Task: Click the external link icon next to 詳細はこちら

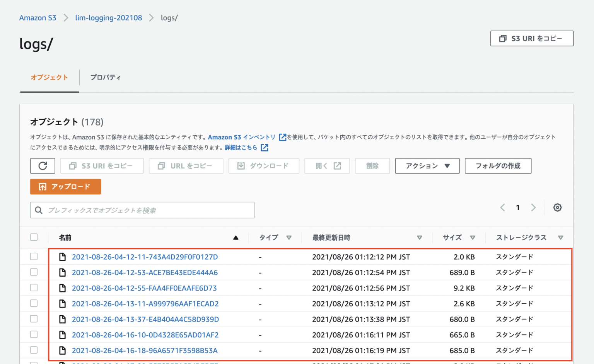Action: (x=264, y=147)
